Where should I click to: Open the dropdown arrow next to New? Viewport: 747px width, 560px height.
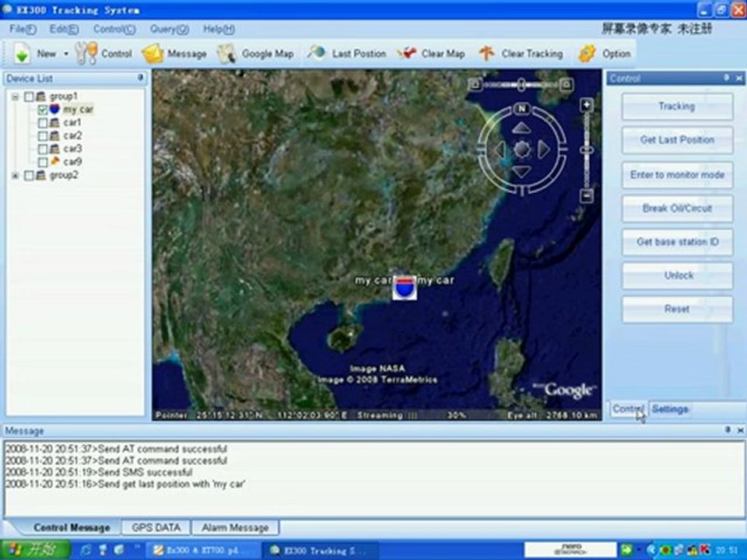click(x=65, y=54)
